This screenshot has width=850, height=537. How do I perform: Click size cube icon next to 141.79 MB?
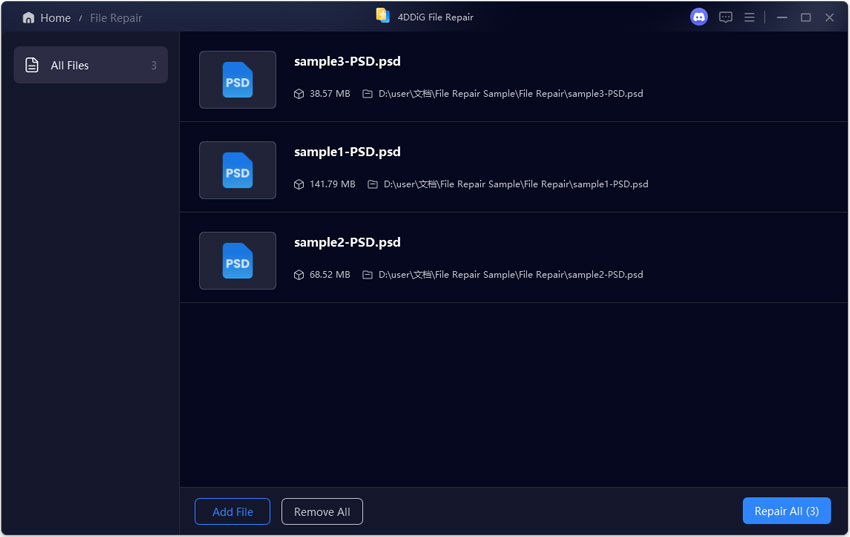click(299, 184)
